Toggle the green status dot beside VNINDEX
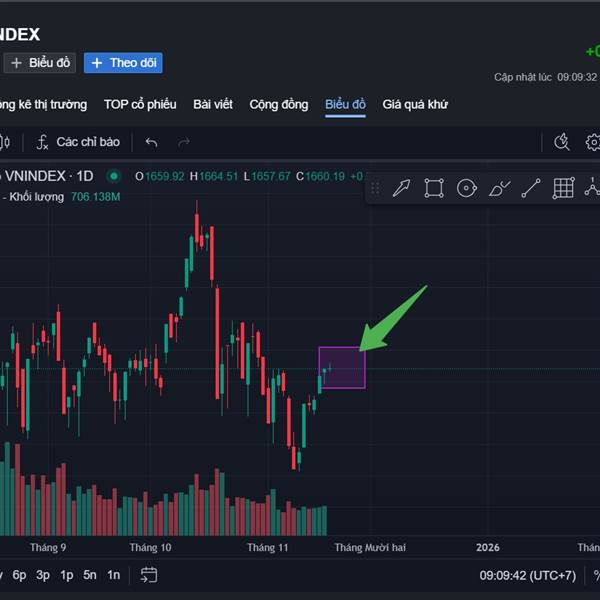Screen dimensions: 600x600 114,176
